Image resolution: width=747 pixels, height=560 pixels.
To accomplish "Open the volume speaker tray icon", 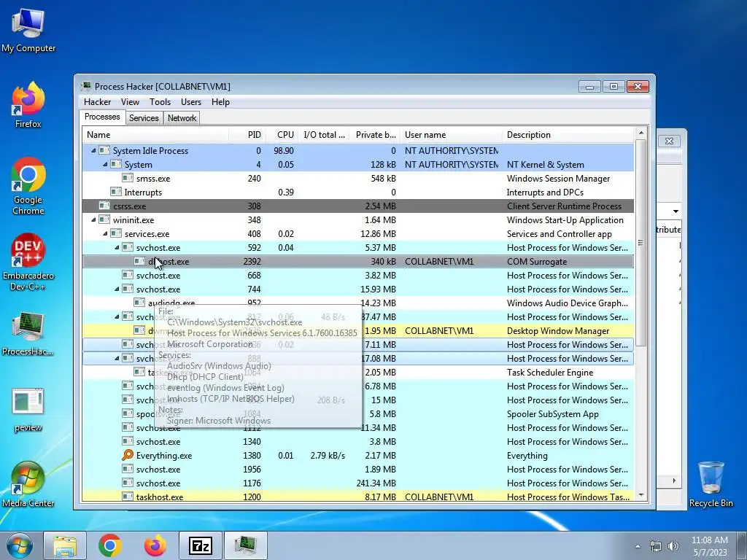I will (673, 546).
